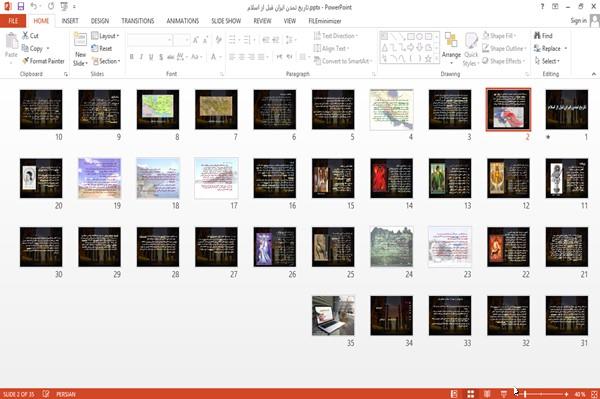
Task: Toggle Underline formatting
Action: pyautogui.click(x=151, y=57)
